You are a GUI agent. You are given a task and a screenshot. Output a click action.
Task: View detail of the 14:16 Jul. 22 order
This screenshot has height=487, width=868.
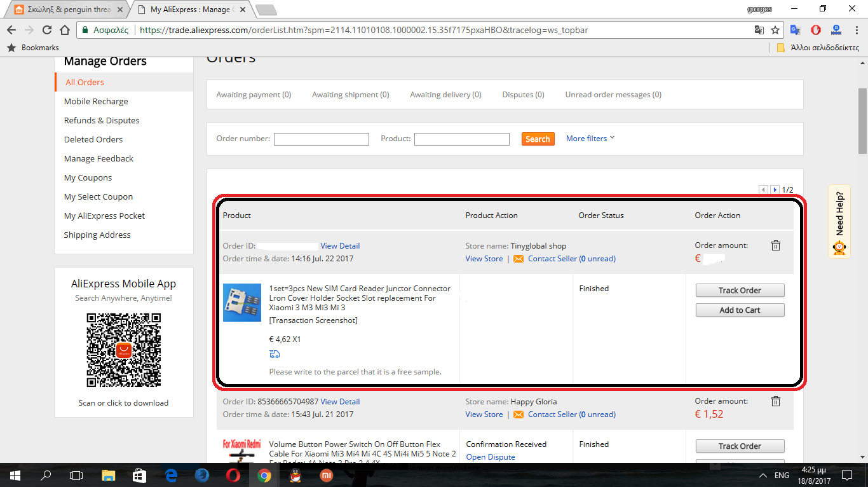340,246
